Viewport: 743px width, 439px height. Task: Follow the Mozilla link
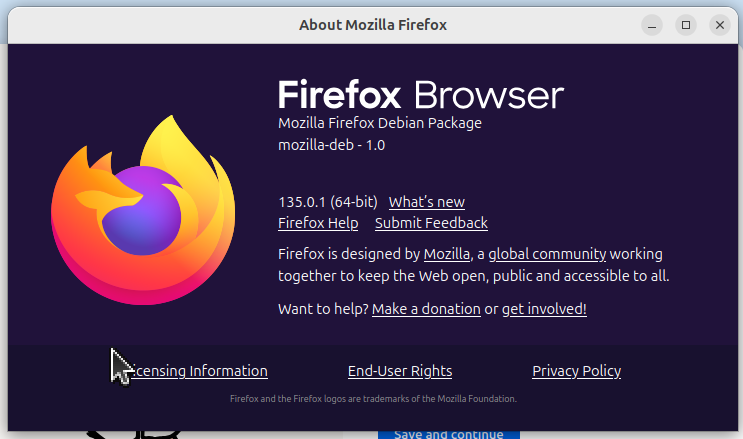[x=446, y=254]
